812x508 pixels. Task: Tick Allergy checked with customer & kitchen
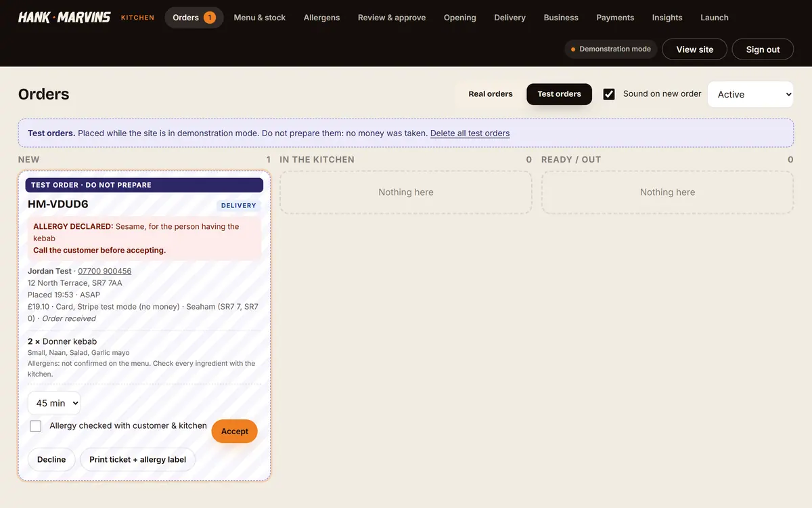click(36, 426)
